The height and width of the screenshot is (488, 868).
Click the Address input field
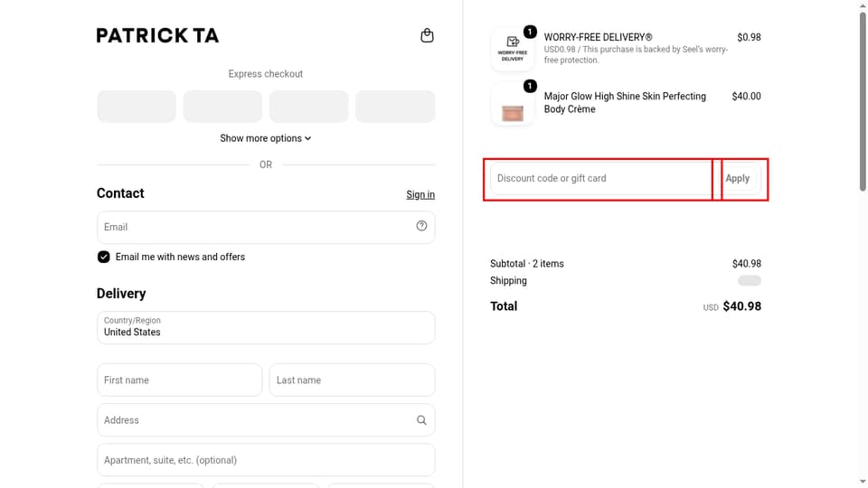pyautogui.click(x=266, y=420)
